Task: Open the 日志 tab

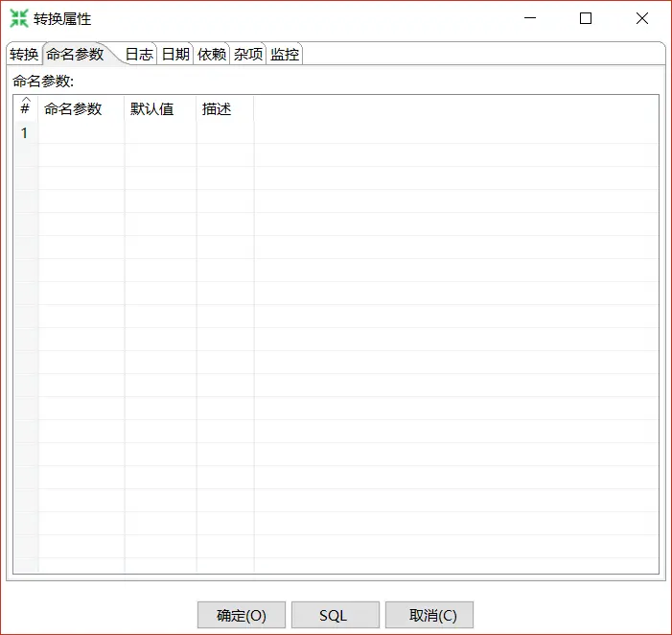Action: pos(139,55)
